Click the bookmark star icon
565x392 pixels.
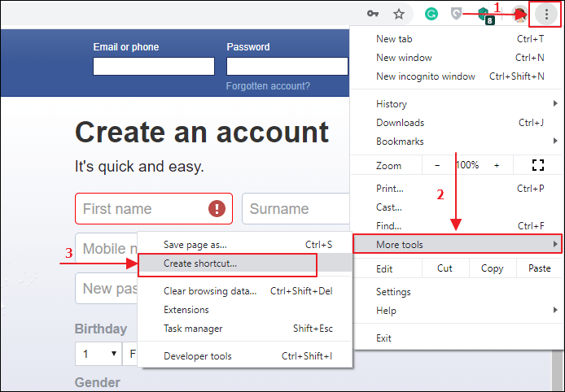click(x=399, y=15)
